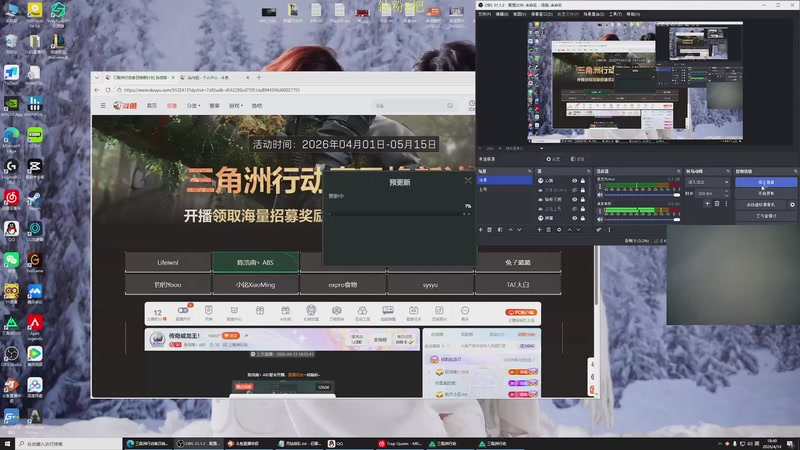The height and width of the screenshot is (450, 800).
Task: Toggle visibility of 文本 source
Action: coord(574,190)
